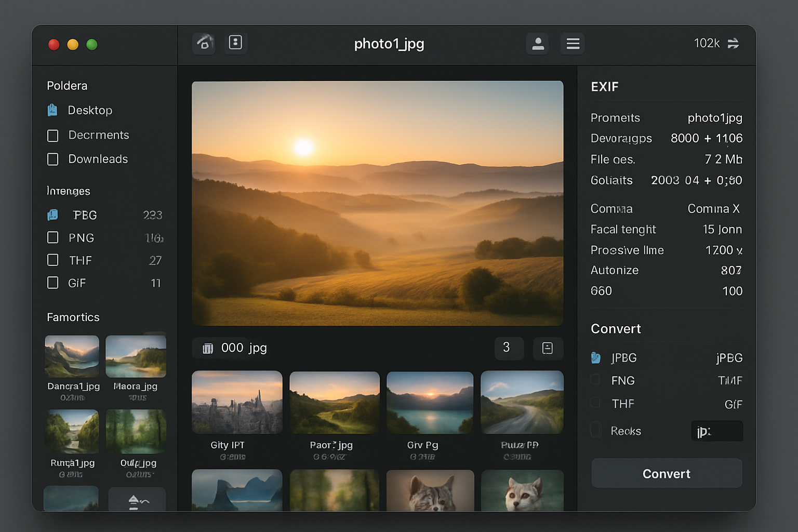Click the Convert button
This screenshot has width=798, height=532.
(667, 473)
